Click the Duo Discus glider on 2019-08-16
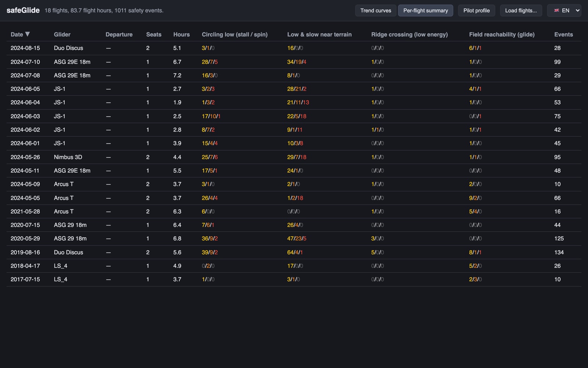 tap(68, 252)
